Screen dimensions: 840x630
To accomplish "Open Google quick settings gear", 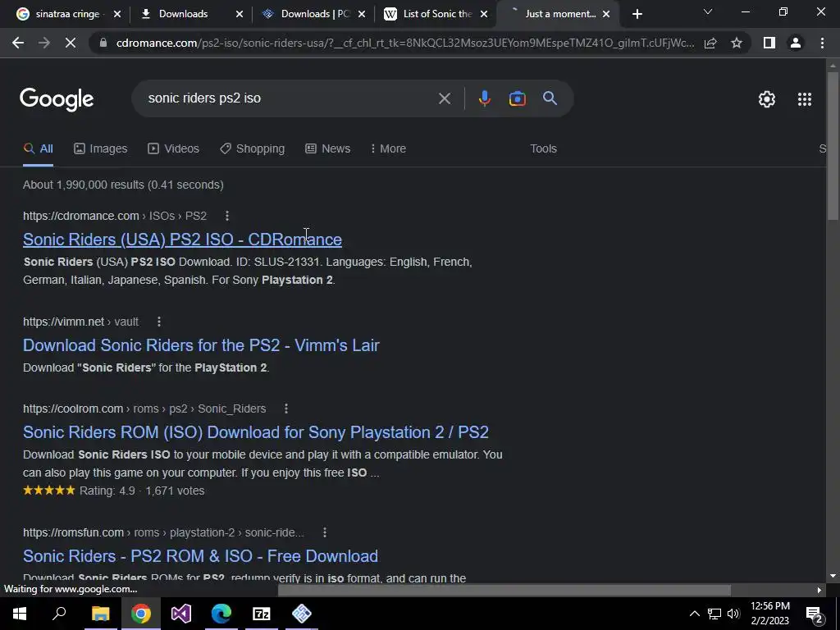I will (767, 99).
